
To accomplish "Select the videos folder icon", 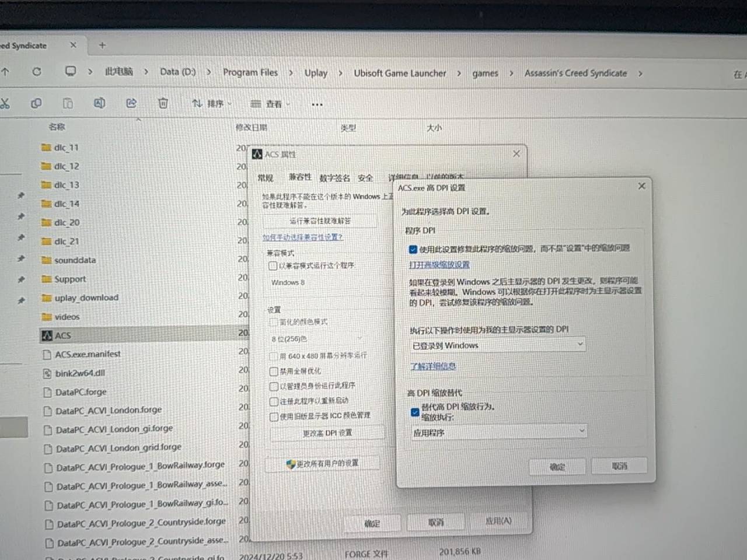I will click(x=47, y=317).
